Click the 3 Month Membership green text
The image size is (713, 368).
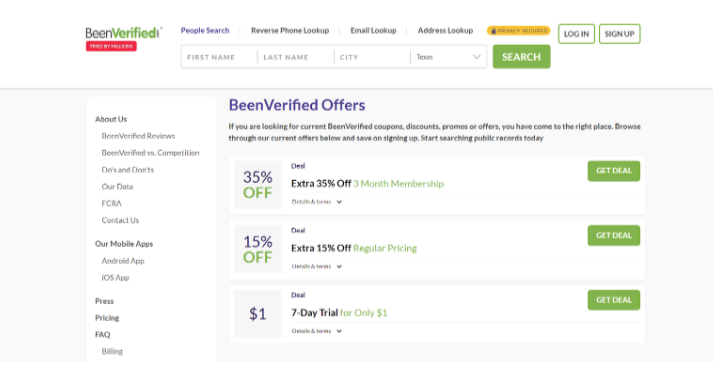tap(398, 184)
